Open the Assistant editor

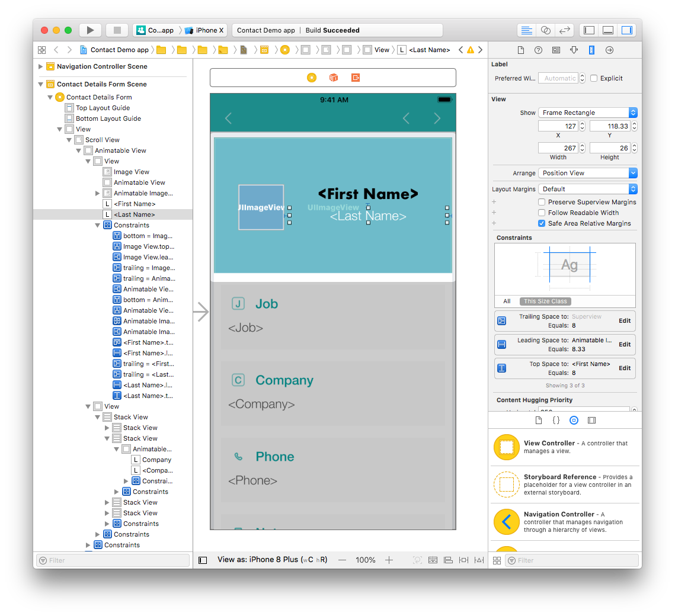coord(545,30)
